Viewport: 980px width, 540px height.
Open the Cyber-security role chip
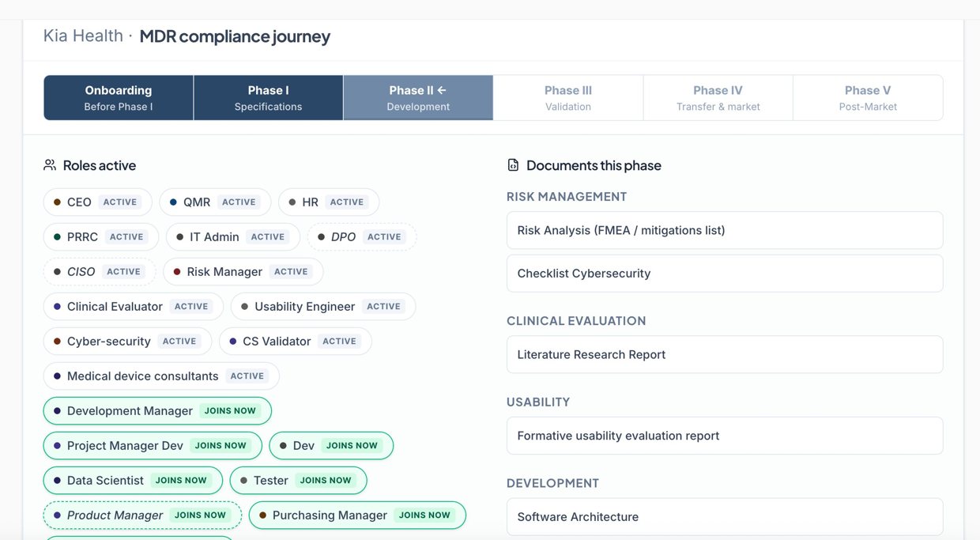tap(127, 341)
